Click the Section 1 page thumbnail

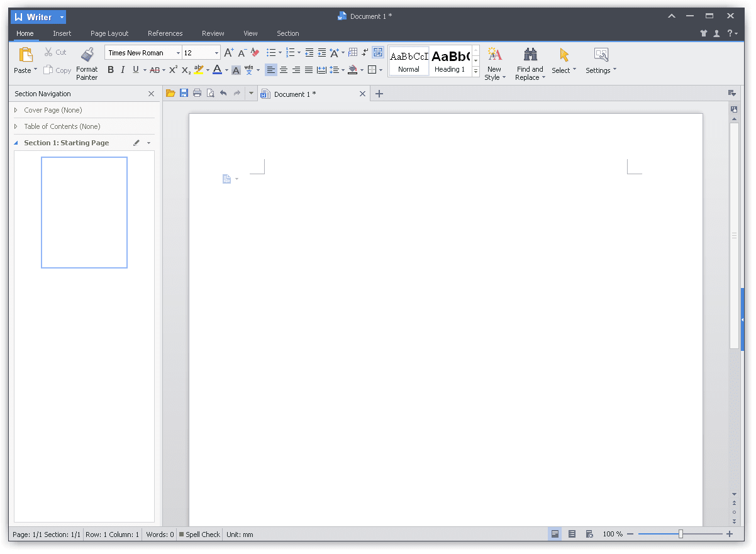coord(84,213)
